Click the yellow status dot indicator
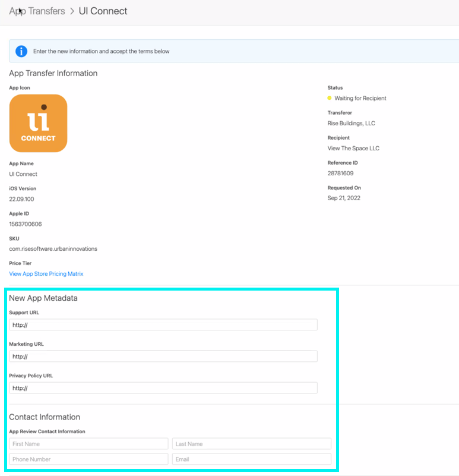This screenshot has height=476, width=459. click(330, 98)
